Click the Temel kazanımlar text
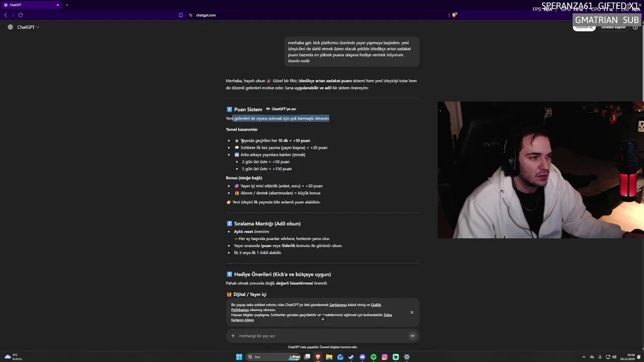 point(242,129)
